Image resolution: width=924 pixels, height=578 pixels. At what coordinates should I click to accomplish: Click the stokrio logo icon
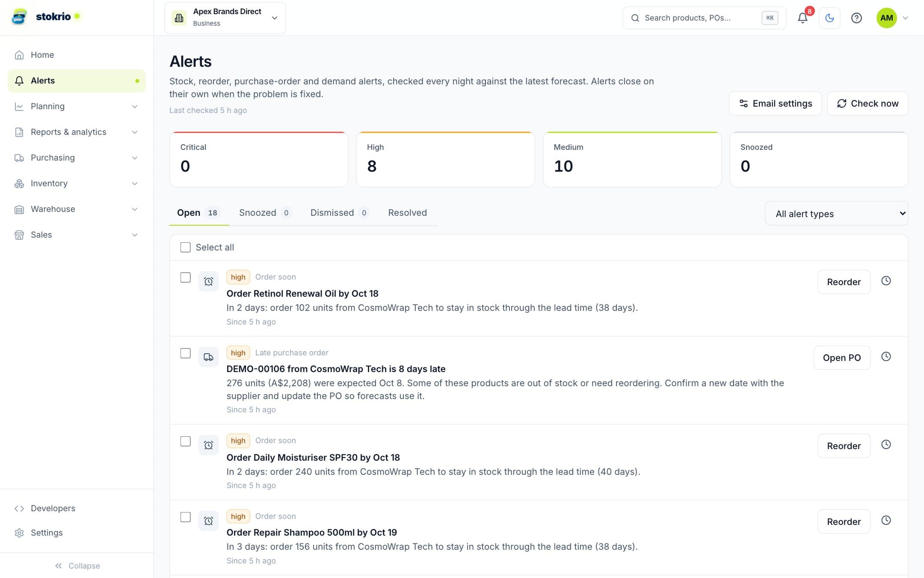point(19,17)
